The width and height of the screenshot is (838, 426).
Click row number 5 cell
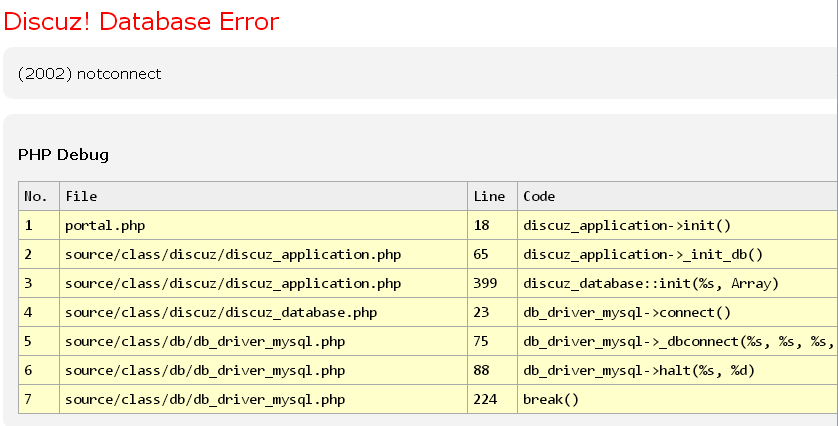click(39, 341)
